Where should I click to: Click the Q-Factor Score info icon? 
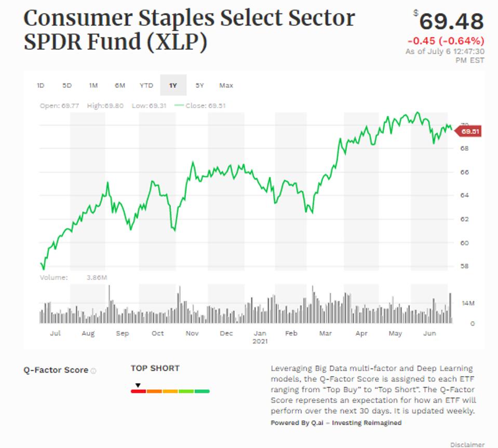[x=93, y=370]
